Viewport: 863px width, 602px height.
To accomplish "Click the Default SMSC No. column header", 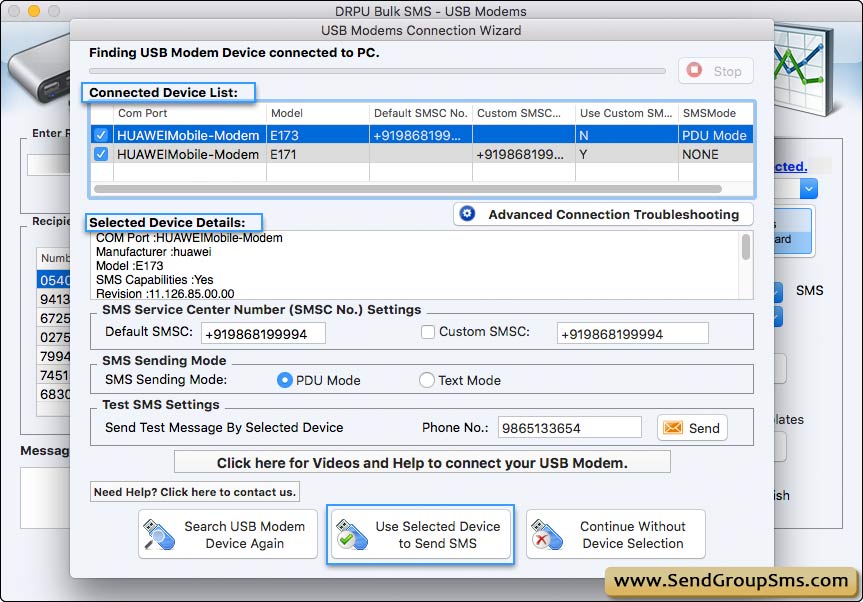I will point(420,113).
